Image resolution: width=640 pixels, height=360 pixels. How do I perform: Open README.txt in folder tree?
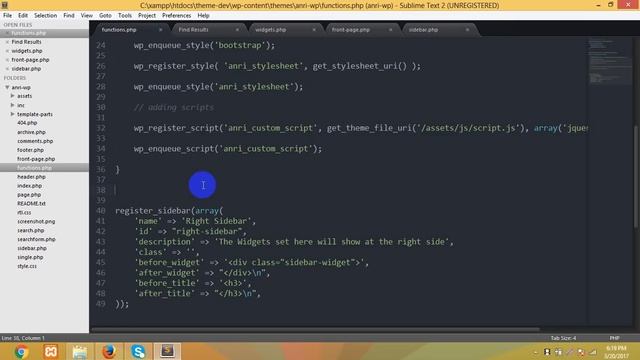[31, 204]
